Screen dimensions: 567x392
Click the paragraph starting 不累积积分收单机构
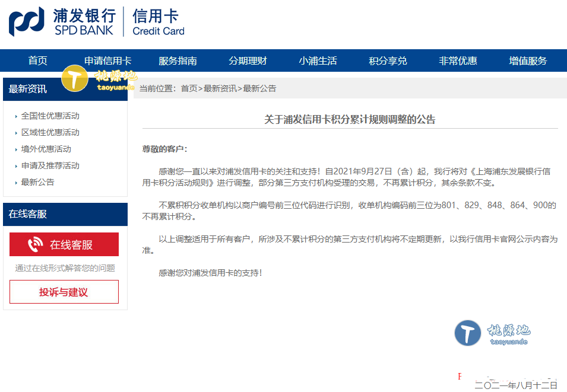[350, 211]
